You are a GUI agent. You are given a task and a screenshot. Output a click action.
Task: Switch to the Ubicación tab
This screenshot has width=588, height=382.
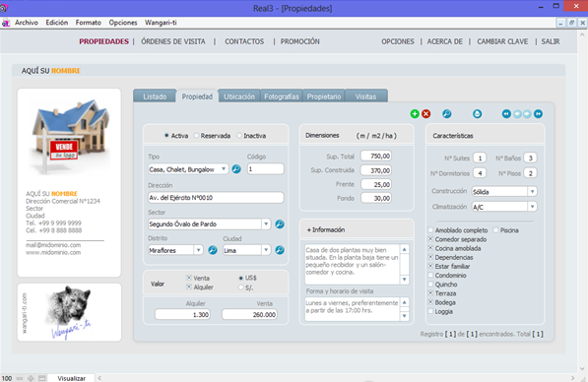[x=239, y=96]
